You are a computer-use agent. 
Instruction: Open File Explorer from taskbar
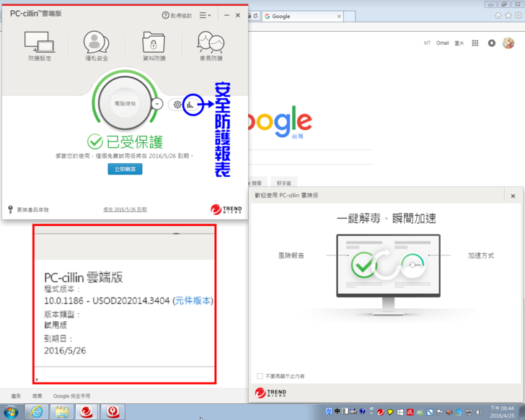click(61, 411)
